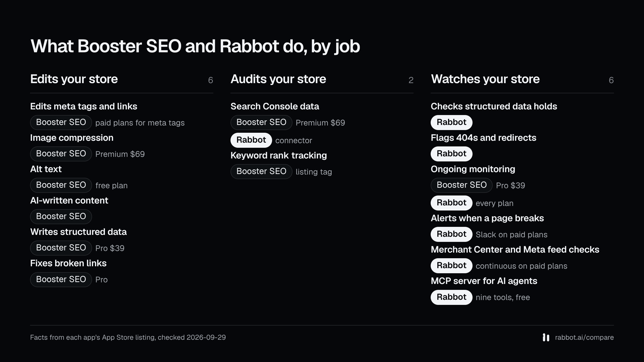Click the 'Edits your store' heading

click(74, 79)
